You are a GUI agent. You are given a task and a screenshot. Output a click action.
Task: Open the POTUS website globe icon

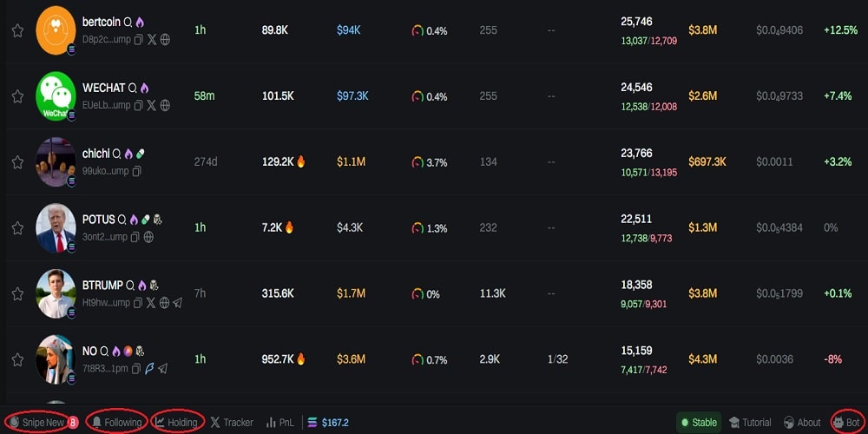(148, 237)
